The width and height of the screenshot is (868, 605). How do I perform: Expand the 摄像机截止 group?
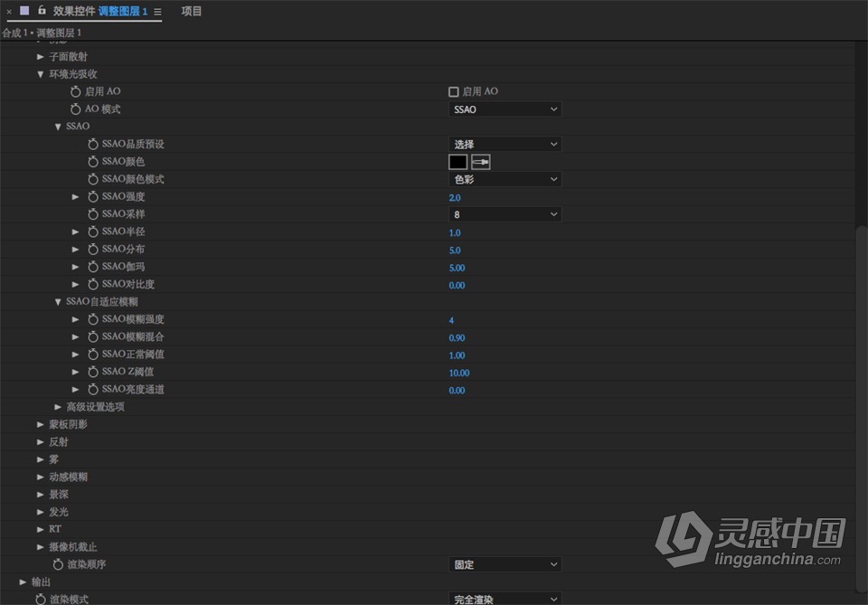(41, 547)
